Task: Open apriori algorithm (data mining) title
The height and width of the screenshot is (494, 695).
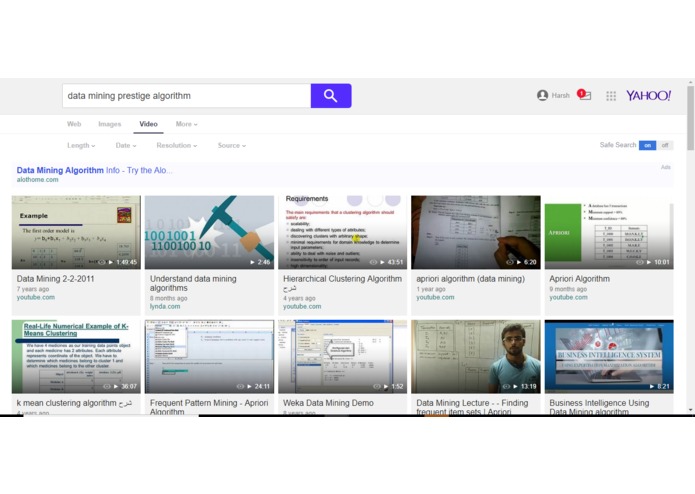Action: click(x=470, y=279)
